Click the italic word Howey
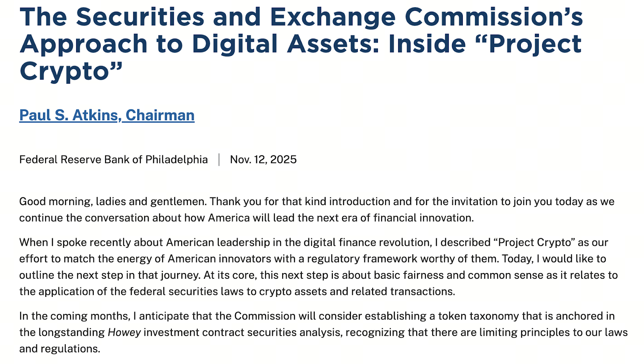This screenshot has height=364, width=644. coord(124,333)
